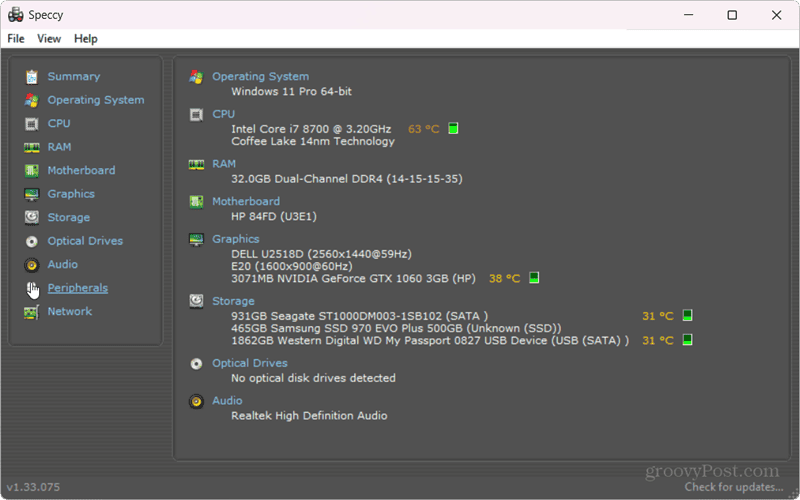This screenshot has height=500, width=800.
Task: Click Samsung SSD 970 EVO Plus entry
Action: tap(396, 328)
